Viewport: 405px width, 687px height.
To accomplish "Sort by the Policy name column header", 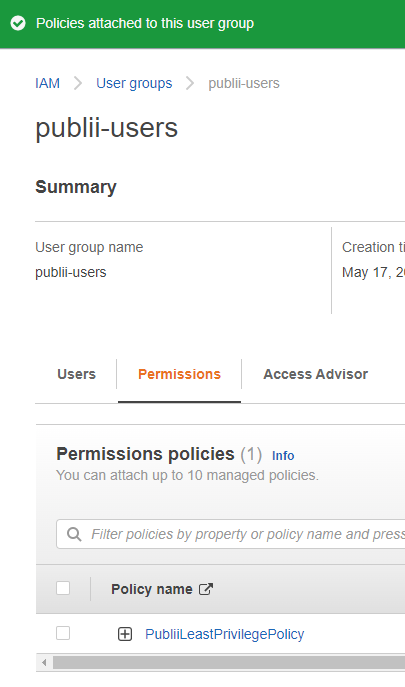I will [x=152, y=589].
